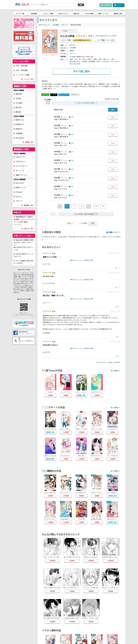Open the Mecha Comic logo homepage
This screenshot has height=644, width=138.
[x=22, y=5]
